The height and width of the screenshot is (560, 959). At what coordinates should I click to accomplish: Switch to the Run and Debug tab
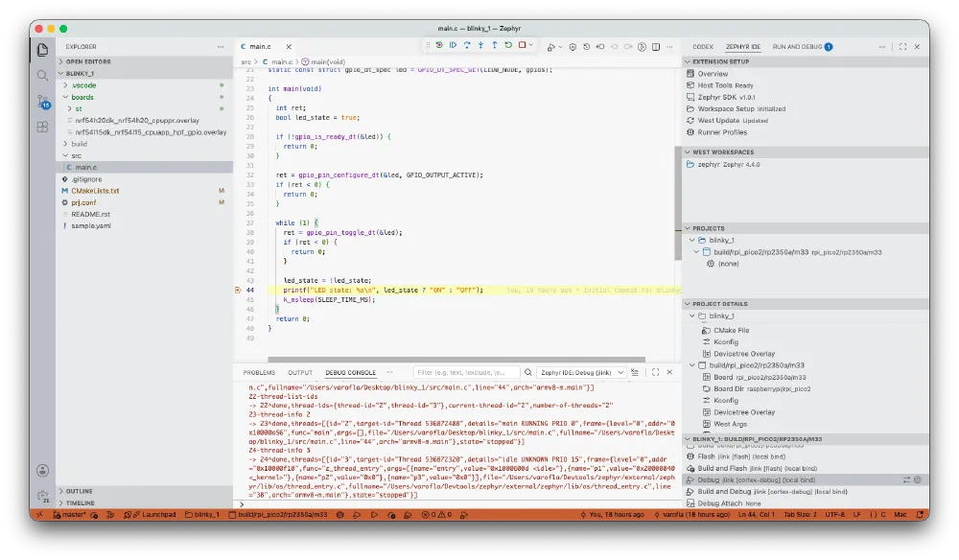tap(797, 47)
